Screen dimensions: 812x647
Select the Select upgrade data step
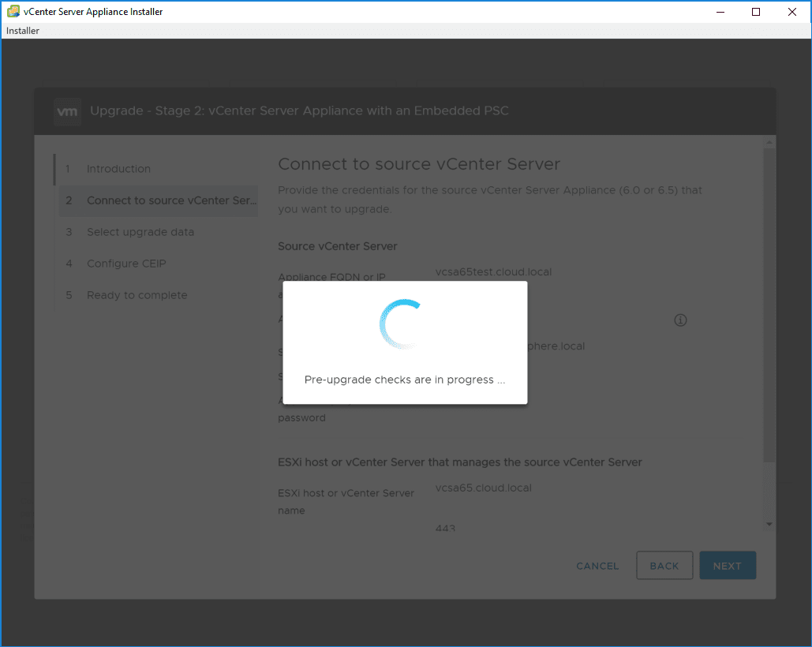140,232
